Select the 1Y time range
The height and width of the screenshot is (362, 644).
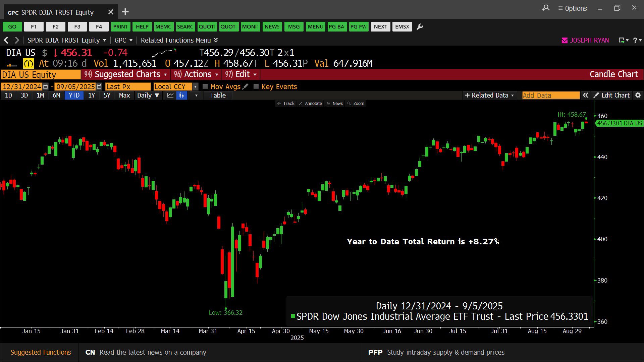(x=91, y=96)
